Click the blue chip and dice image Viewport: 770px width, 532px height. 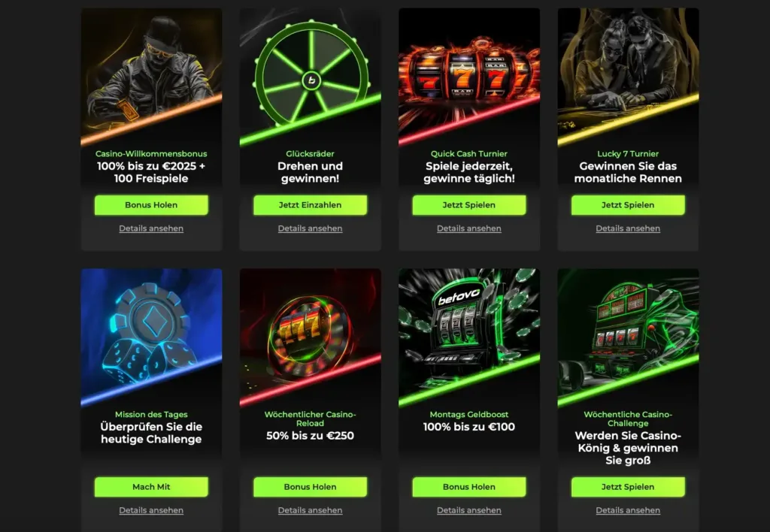coord(151,337)
